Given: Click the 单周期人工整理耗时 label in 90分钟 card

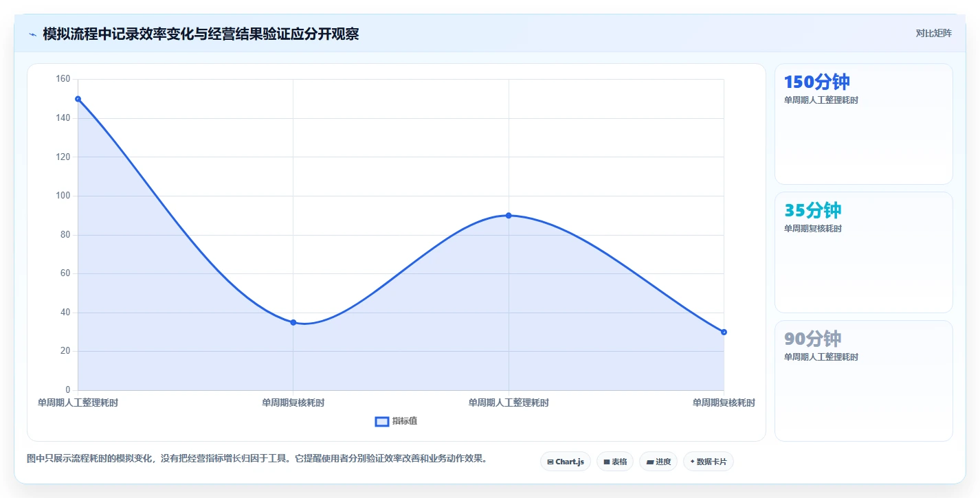Looking at the screenshot, I should click(x=821, y=357).
